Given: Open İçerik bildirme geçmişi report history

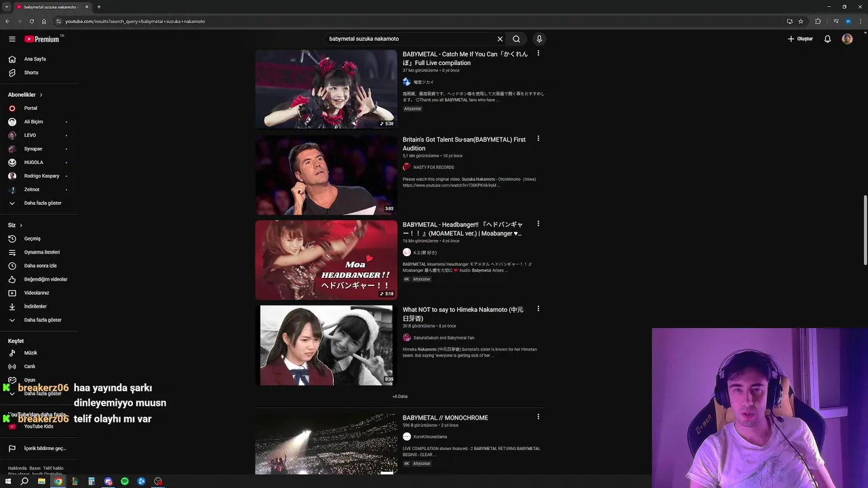Looking at the screenshot, I should tap(39, 449).
